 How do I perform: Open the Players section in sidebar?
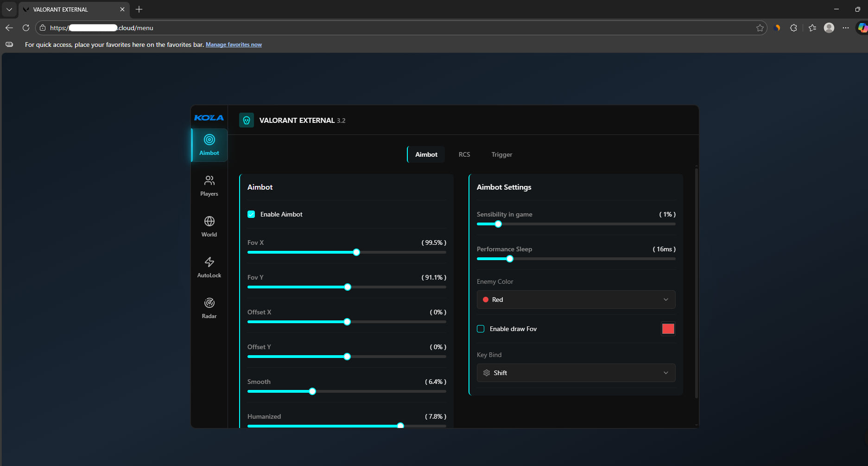[x=209, y=185]
